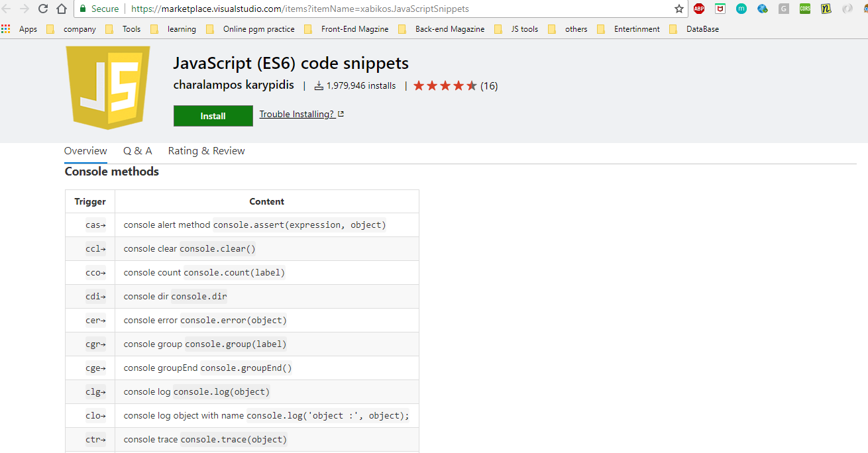Click the JavaScript extension logo image
This screenshot has height=453, width=868.
pyautogui.click(x=108, y=87)
